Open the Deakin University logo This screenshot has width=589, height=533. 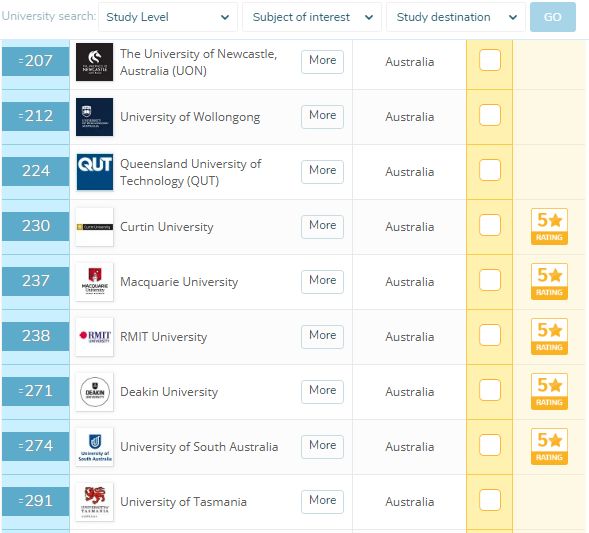[x=94, y=392]
